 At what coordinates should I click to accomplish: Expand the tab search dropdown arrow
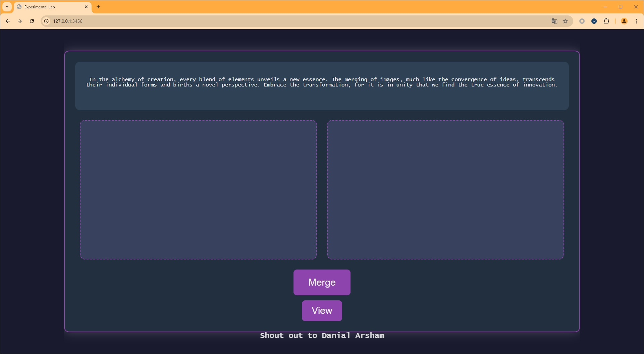7,7
